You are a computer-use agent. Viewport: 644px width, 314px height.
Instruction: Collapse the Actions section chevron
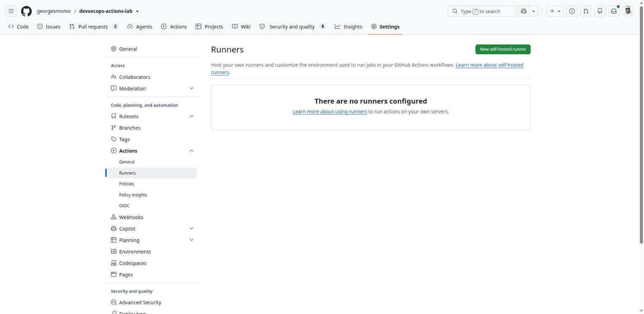pyautogui.click(x=191, y=151)
